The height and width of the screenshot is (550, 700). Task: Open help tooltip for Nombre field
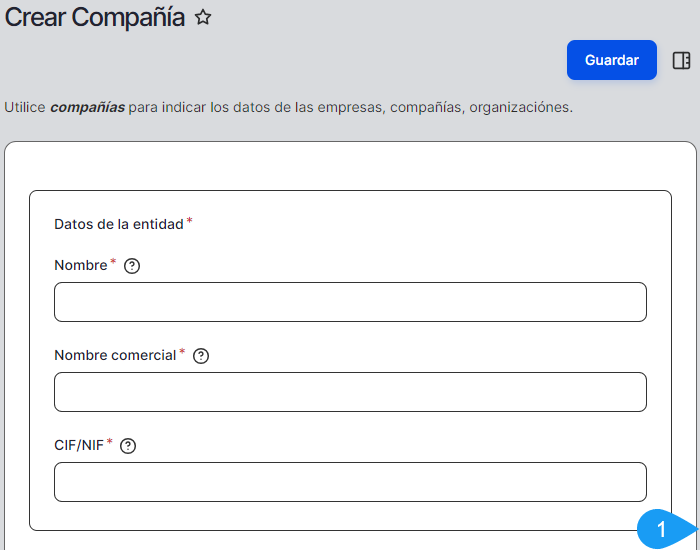[132, 266]
